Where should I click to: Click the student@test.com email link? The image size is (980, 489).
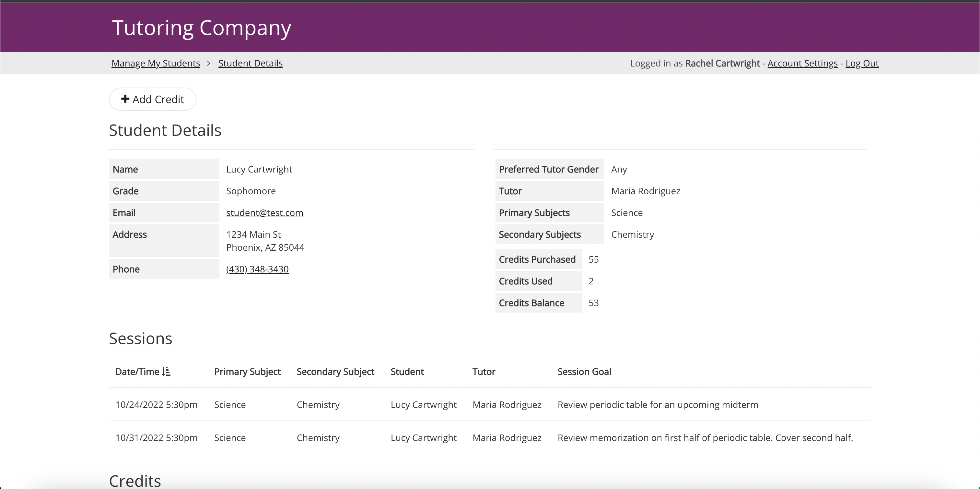point(264,213)
